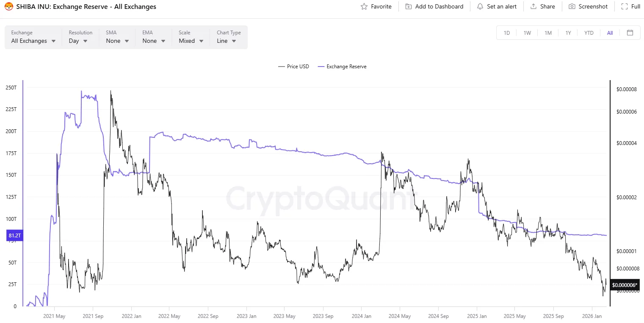Click the 81.2T reserve value label
Screen dimensions: 644x323
(14, 236)
